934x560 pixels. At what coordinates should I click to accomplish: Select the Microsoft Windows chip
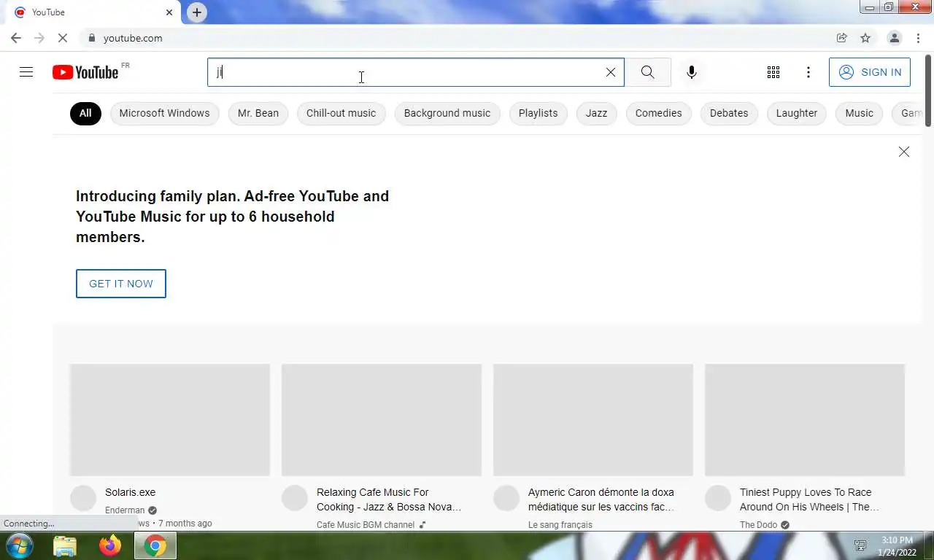point(164,113)
